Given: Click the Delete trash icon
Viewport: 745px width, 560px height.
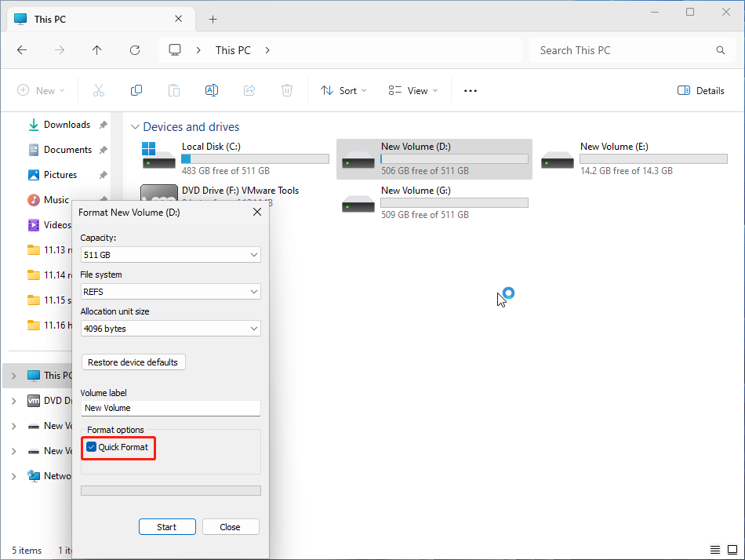Looking at the screenshot, I should [x=287, y=91].
